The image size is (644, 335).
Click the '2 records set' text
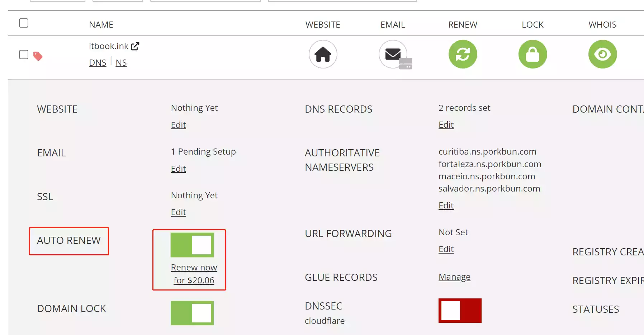pyautogui.click(x=464, y=108)
